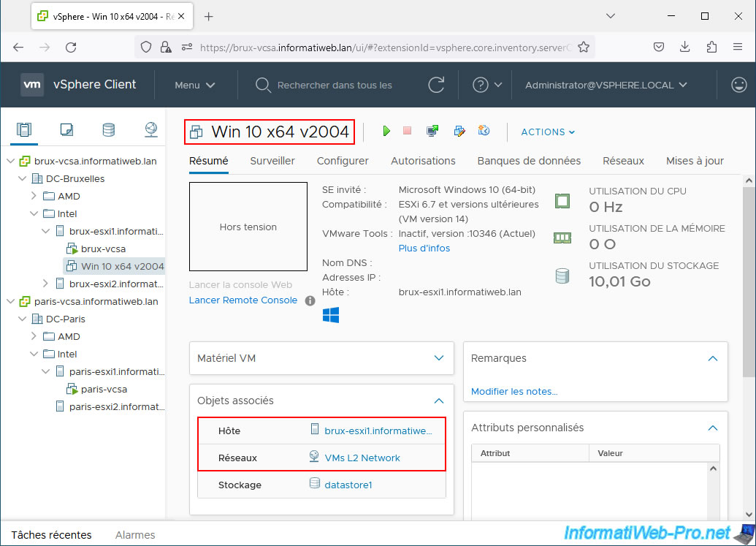The height and width of the screenshot is (546, 756).
Task: Switch to VMs and Templates inventory view
Action: click(66, 129)
